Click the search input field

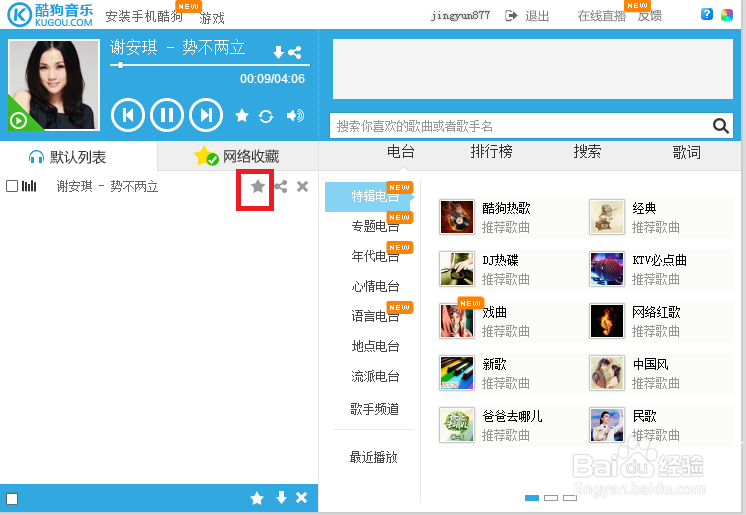tap(521, 126)
